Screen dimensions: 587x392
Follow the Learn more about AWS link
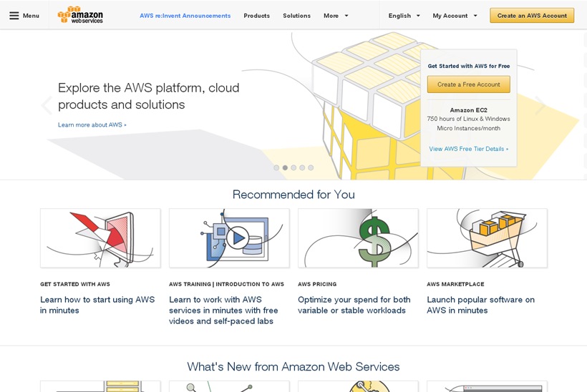92,124
